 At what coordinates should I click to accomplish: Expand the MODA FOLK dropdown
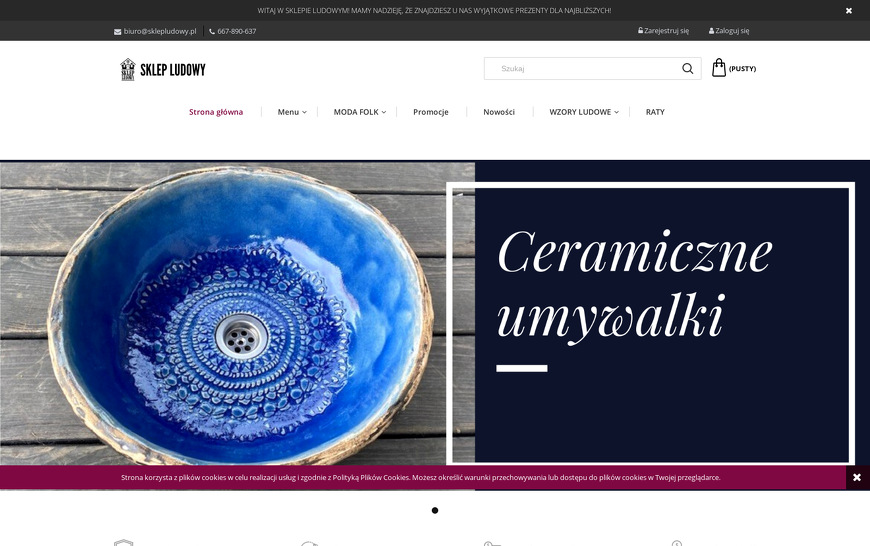[360, 112]
